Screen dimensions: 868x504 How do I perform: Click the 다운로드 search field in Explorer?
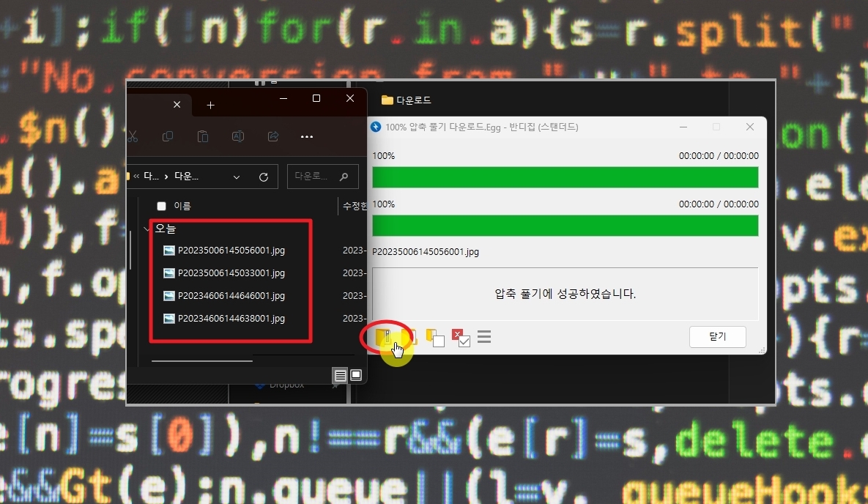pyautogui.click(x=323, y=177)
